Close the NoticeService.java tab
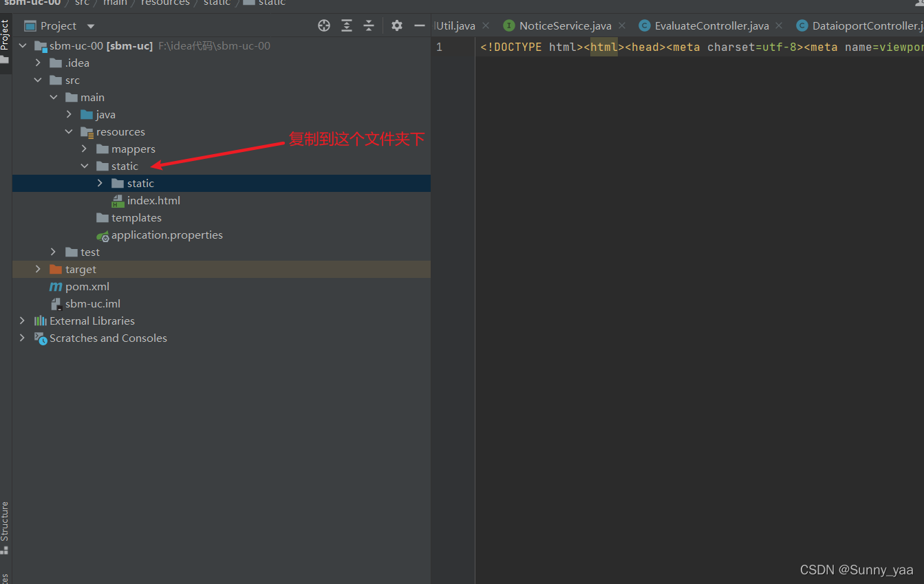The width and height of the screenshot is (924, 584). [x=622, y=25]
